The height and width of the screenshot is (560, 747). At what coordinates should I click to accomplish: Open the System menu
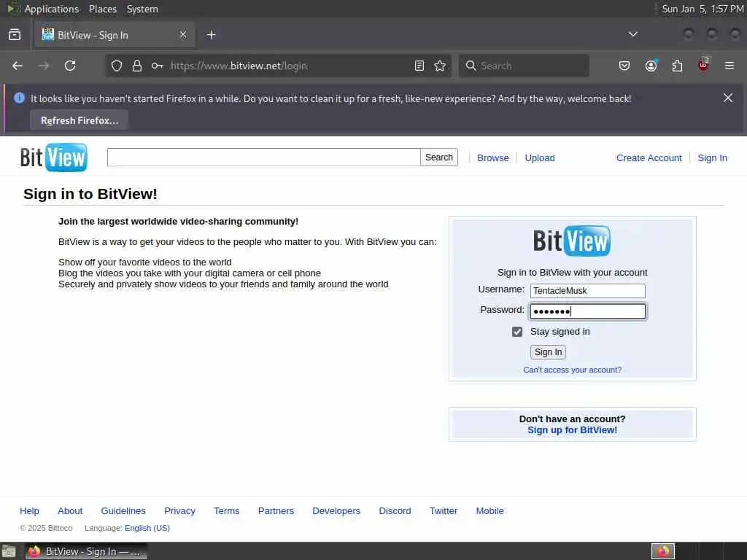pos(142,9)
